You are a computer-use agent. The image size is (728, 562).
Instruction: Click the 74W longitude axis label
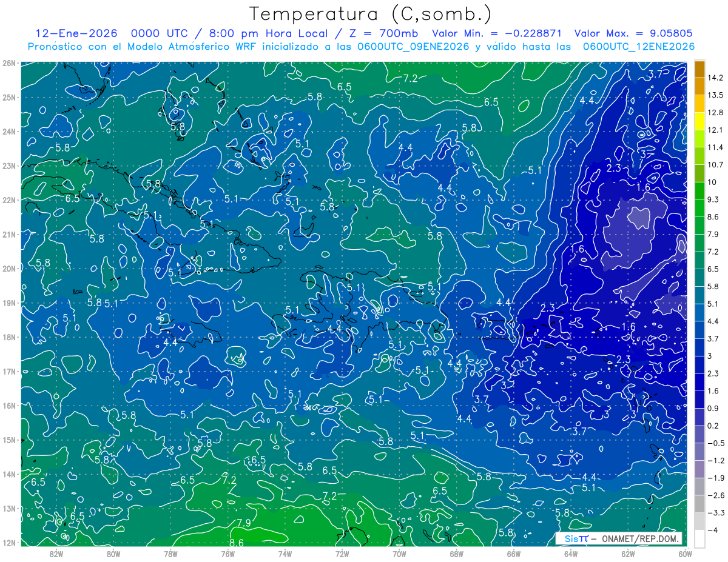285,553
